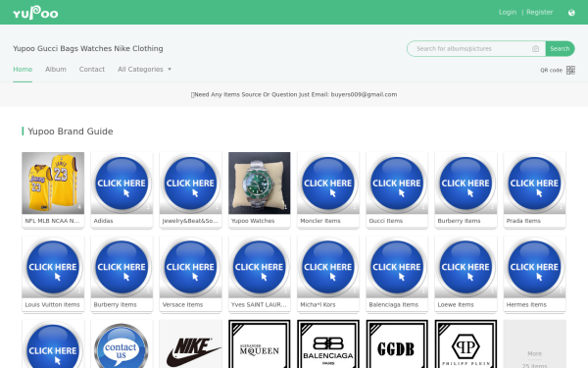The width and height of the screenshot is (588, 368).
Task: Click the Loewe Items caption
Action: tap(456, 304)
